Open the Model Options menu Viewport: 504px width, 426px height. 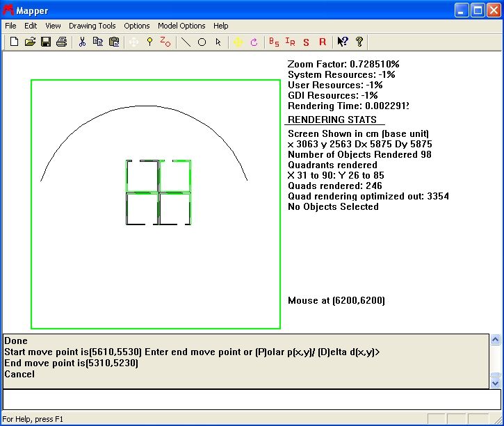(x=181, y=26)
